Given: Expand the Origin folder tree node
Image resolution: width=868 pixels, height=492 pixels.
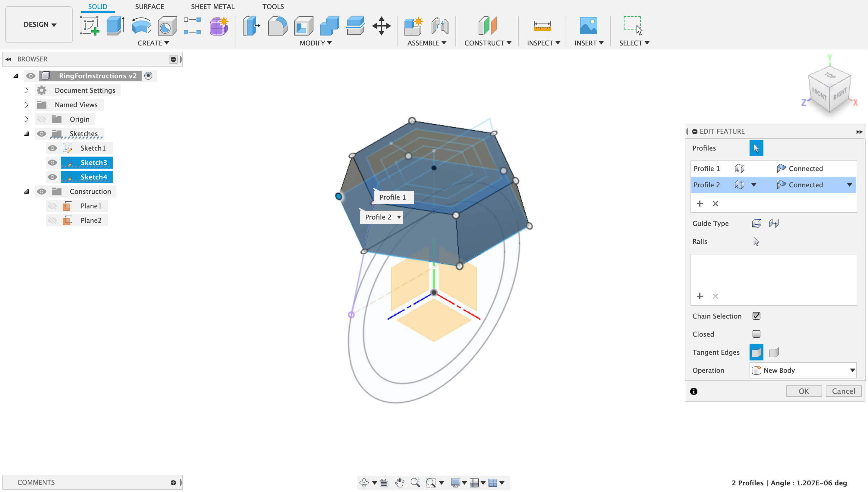Looking at the screenshot, I should pos(27,119).
